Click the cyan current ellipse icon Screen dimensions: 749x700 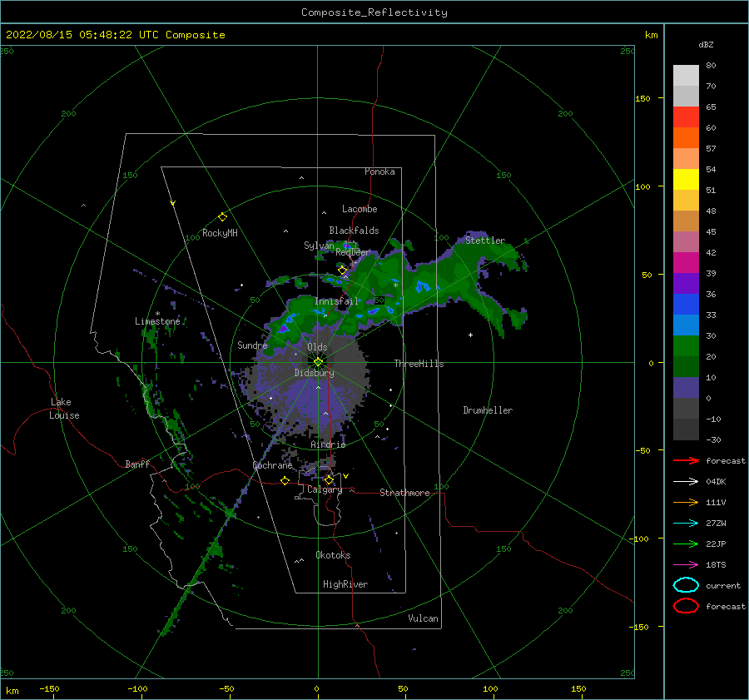[x=686, y=585]
